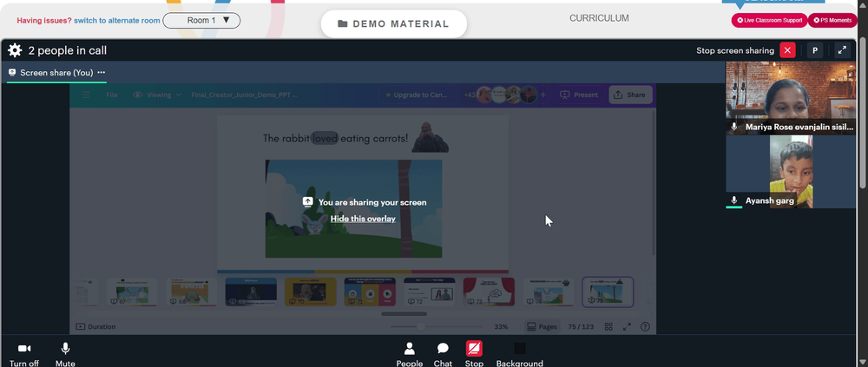Open Canva File menu
This screenshot has width=868, height=367.
coord(112,95)
